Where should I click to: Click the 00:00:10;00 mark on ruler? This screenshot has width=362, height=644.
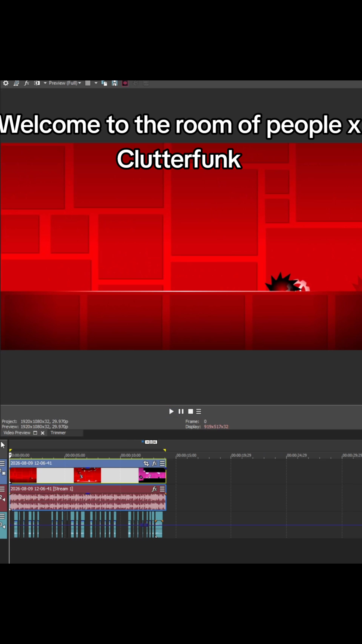click(131, 455)
